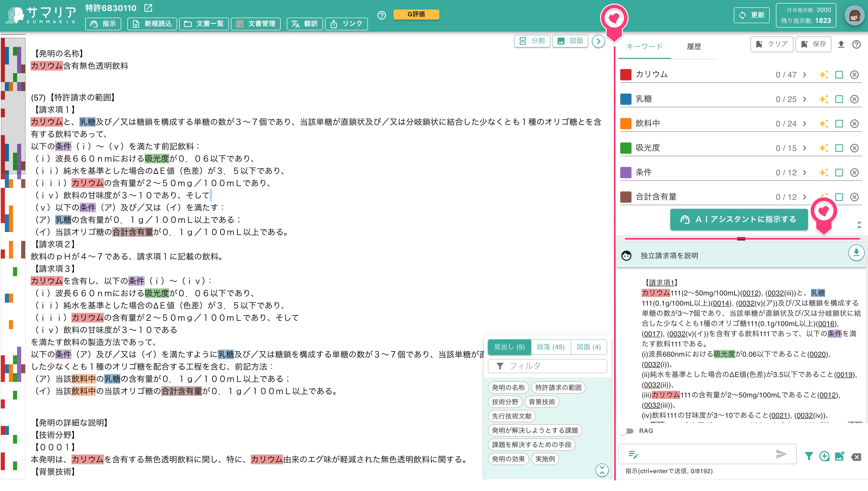
Task: Click the G評価 button
Action: point(416,14)
